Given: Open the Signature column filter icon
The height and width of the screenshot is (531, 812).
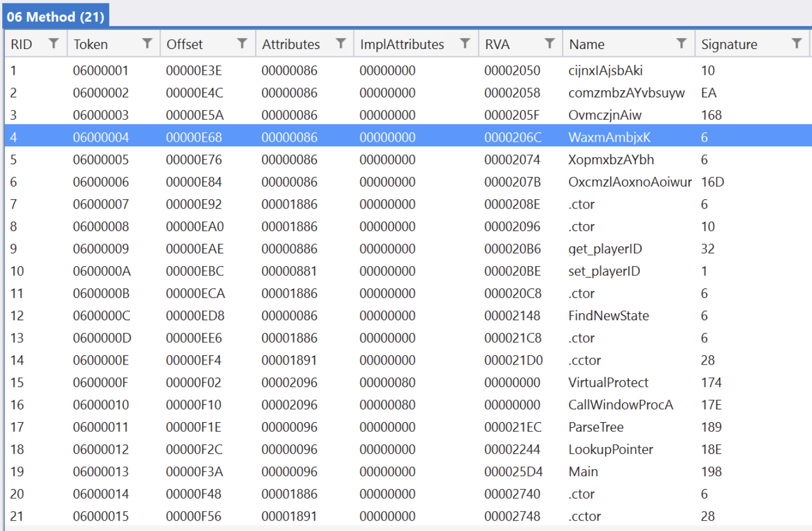Looking at the screenshot, I should pyautogui.click(x=797, y=43).
